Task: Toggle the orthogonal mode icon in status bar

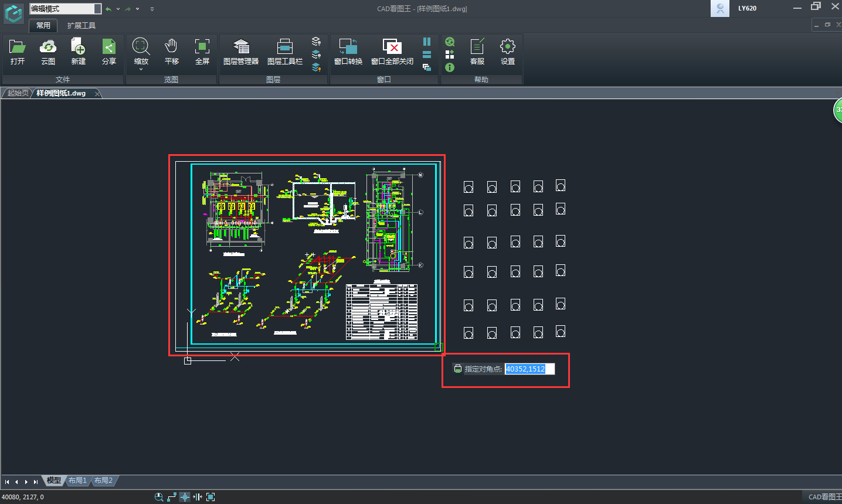Action: click(x=172, y=497)
